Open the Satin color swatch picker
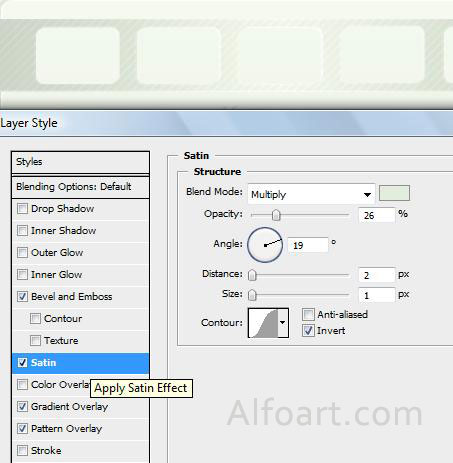 394,193
